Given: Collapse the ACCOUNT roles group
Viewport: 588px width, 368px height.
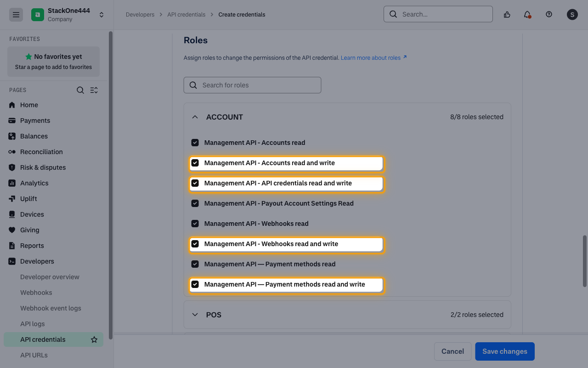Looking at the screenshot, I should [195, 117].
